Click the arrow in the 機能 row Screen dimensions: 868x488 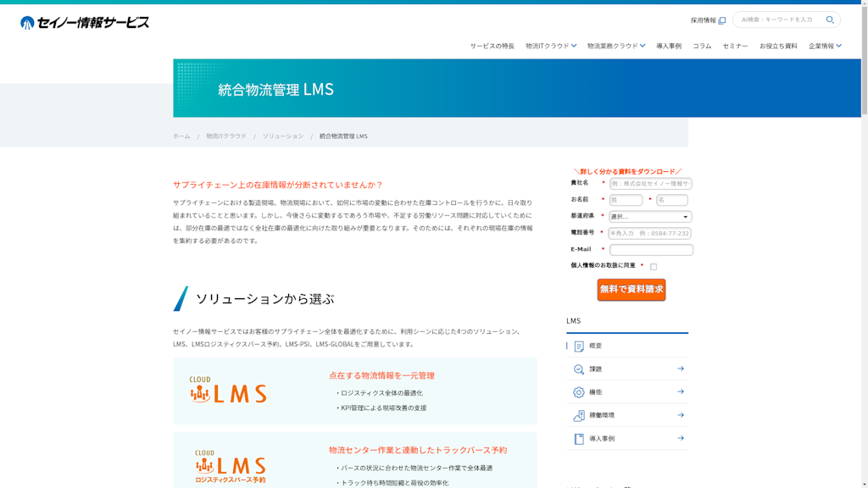(x=681, y=391)
